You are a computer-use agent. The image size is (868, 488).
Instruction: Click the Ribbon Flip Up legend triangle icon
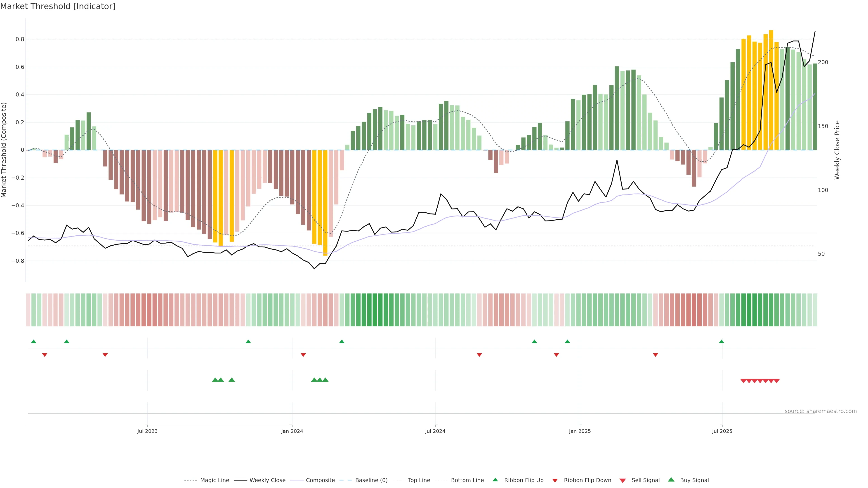[495, 480]
